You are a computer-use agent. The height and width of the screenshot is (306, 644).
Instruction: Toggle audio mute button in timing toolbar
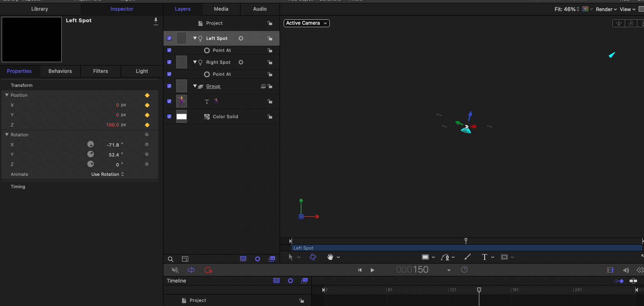click(175, 270)
